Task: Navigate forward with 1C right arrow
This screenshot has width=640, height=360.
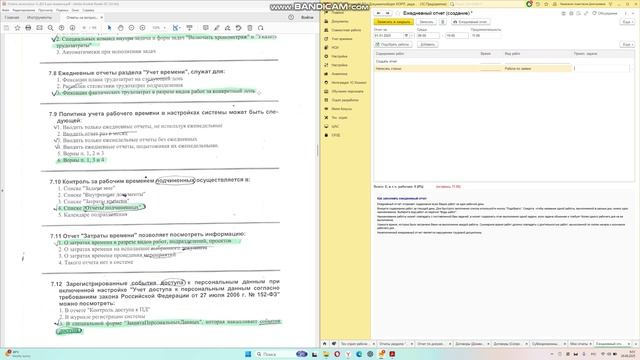Action: [x=388, y=13]
